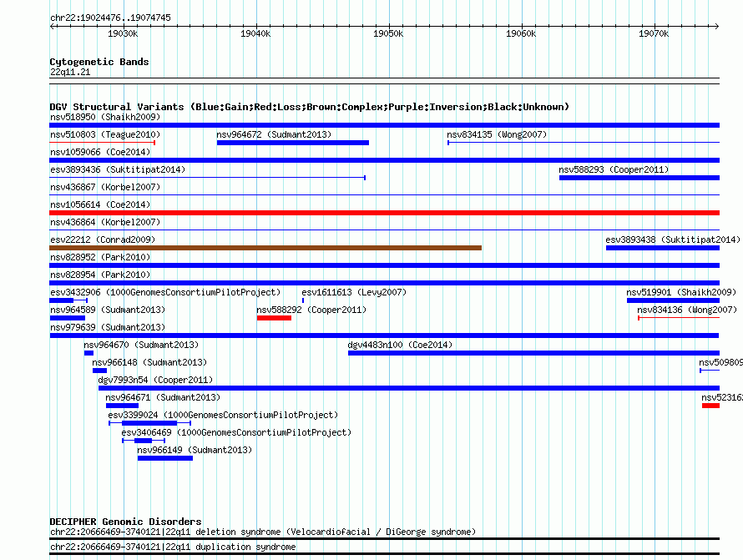743x560 pixels.
Task: Select the red nsv510803 (Teague2010) loss bar
Action: click(x=103, y=143)
